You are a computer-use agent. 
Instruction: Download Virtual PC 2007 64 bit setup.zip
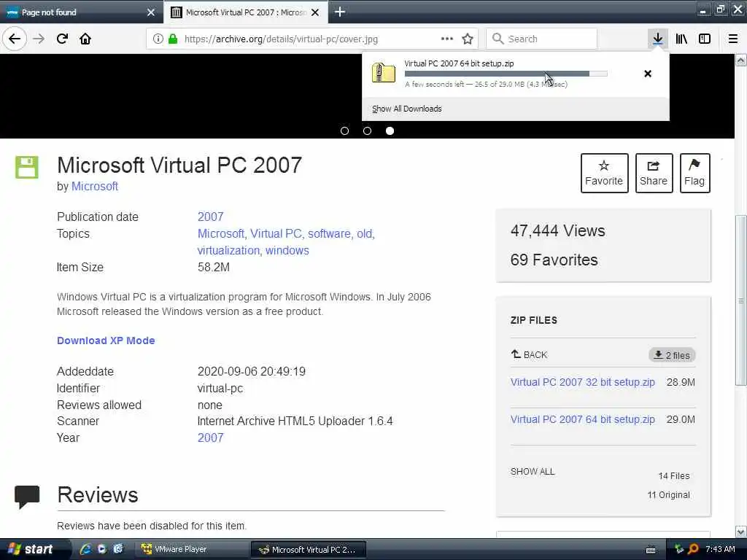click(x=582, y=419)
